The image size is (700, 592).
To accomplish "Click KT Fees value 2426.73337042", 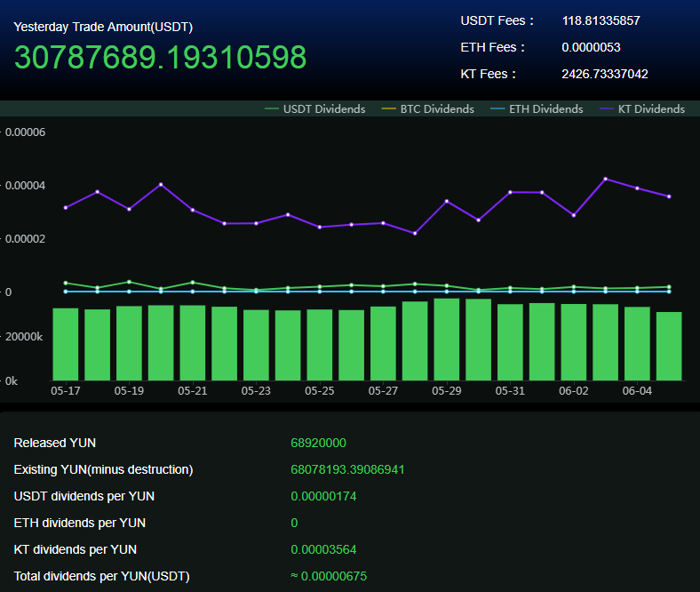I will pos(605,74).
